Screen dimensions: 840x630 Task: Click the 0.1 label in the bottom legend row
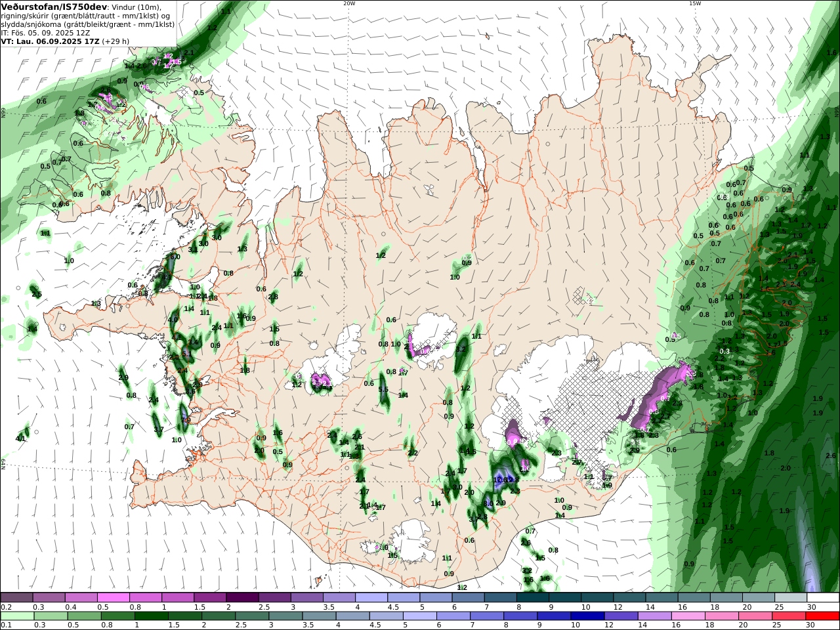(5, 625)
